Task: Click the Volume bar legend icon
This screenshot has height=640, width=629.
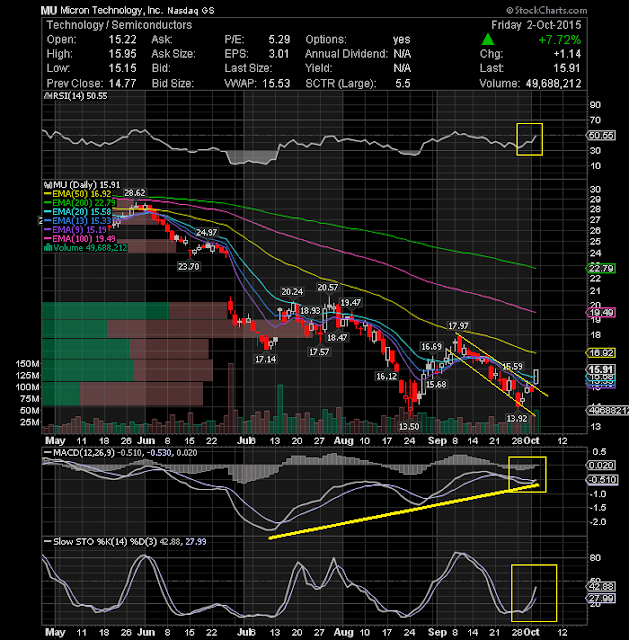Action: (x=48, y=248)
